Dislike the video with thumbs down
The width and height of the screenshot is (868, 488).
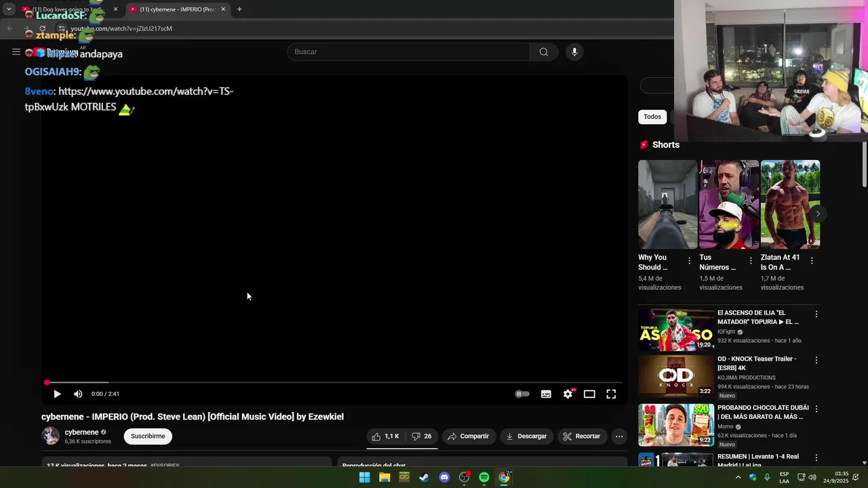422,436
